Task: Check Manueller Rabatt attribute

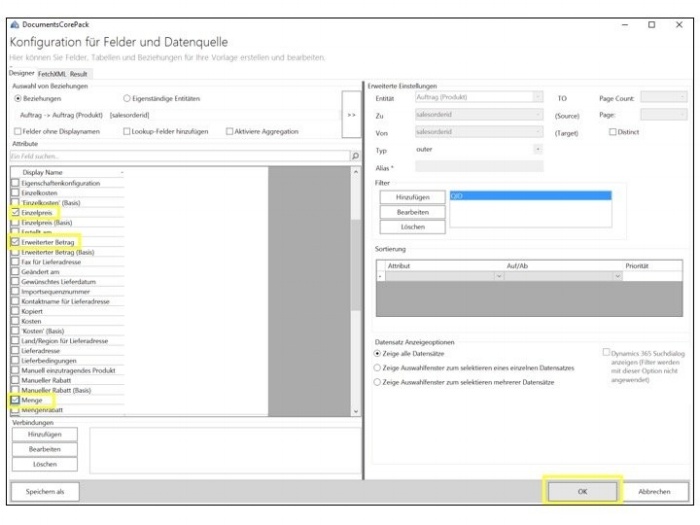Action: [x=15, y=380]
